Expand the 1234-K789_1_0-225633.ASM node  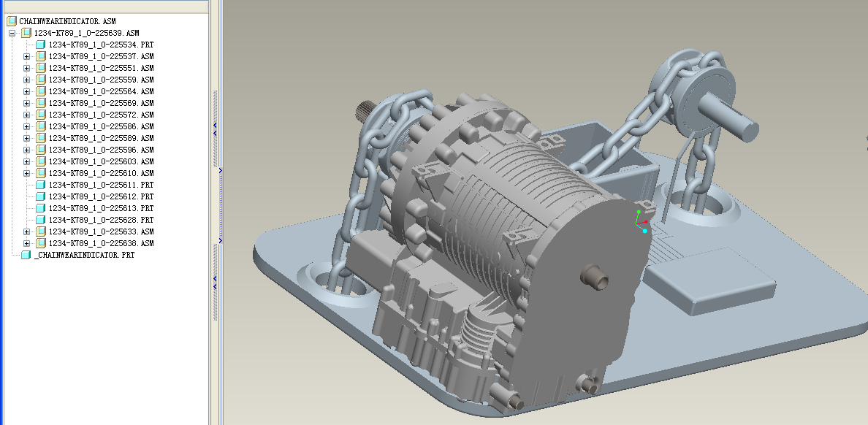pos(26,232)
